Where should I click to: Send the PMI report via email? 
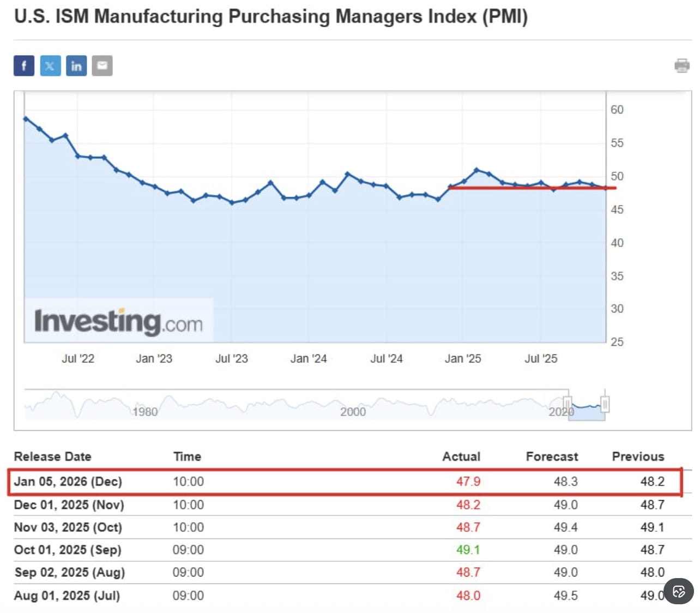coord(102,65)
